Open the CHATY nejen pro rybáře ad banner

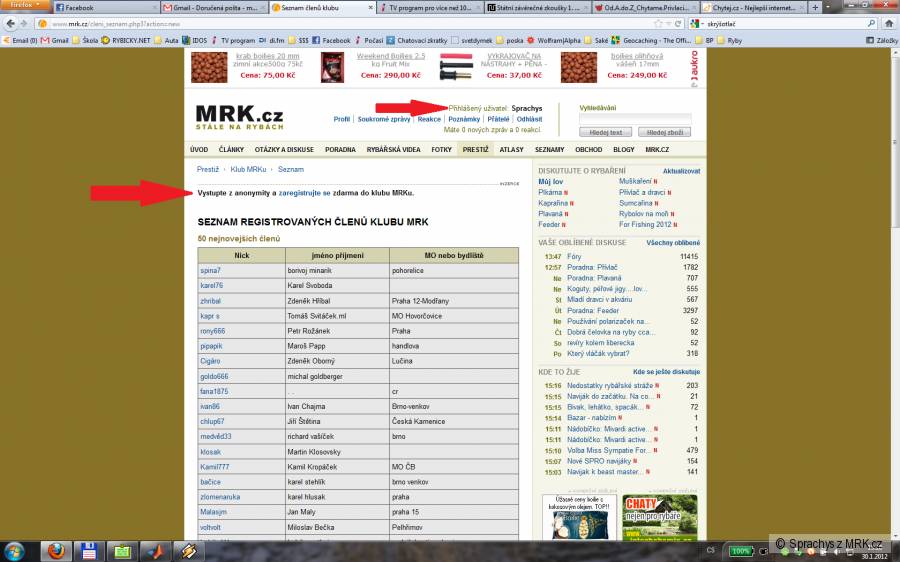coord(660,517)
